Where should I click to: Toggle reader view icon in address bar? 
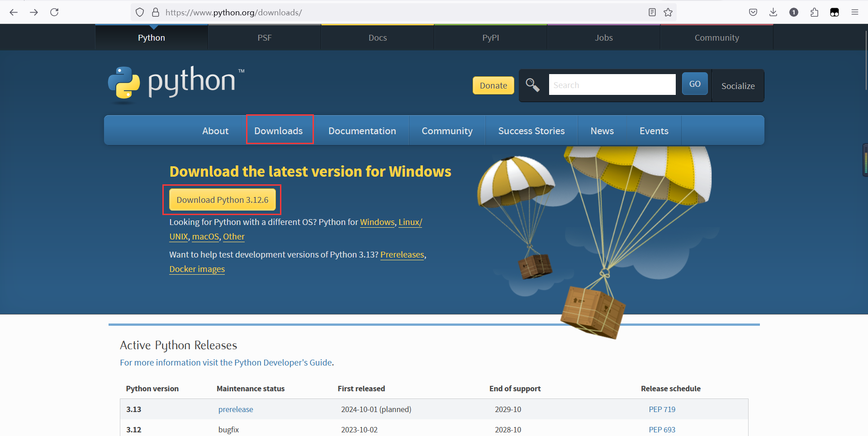(652, 12)
